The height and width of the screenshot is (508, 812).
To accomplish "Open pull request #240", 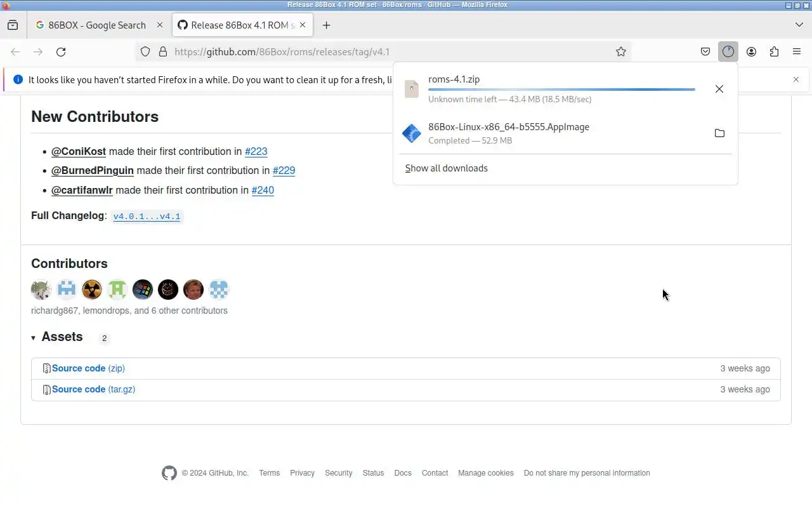I will (263, 190).
